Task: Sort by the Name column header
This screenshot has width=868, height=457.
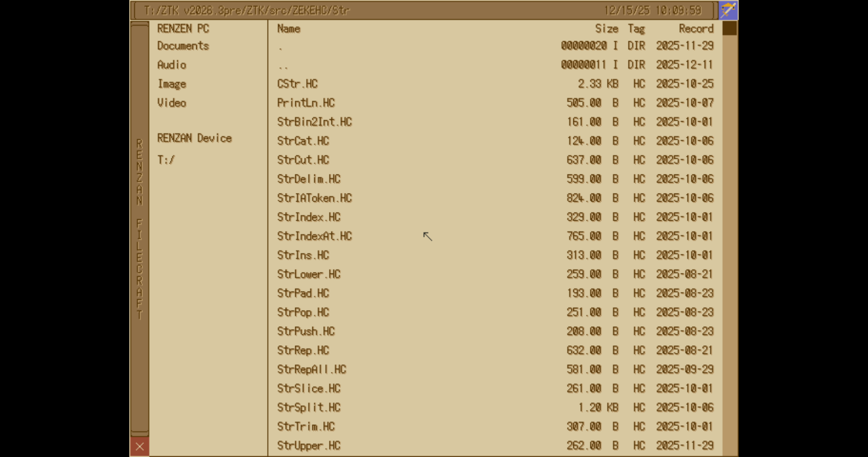Action: point(288,28)
